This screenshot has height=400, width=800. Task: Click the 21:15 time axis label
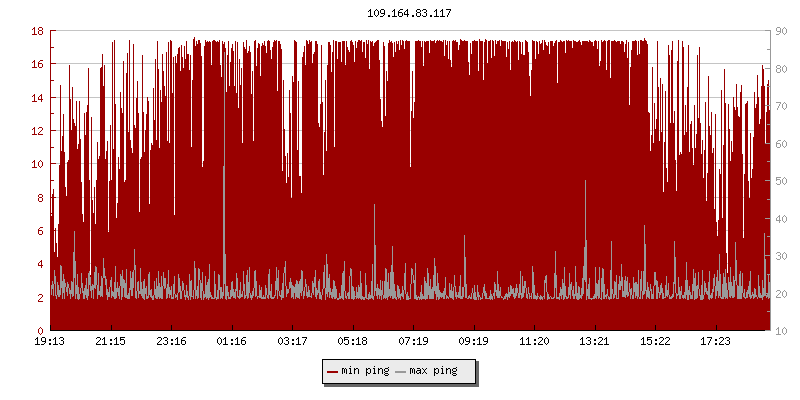point(110,342)
